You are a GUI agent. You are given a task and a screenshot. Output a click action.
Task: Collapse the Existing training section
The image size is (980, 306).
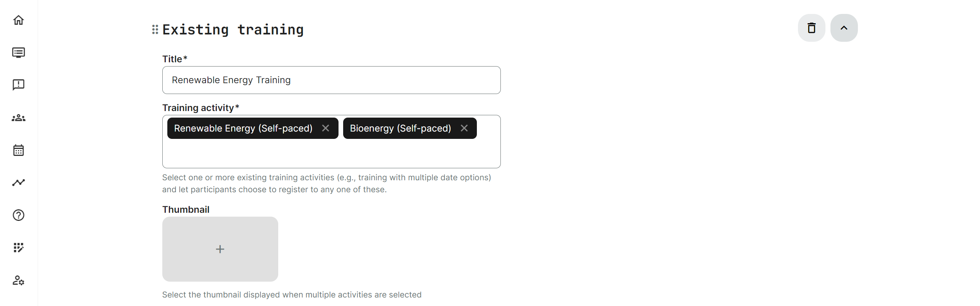click(844, 28)
